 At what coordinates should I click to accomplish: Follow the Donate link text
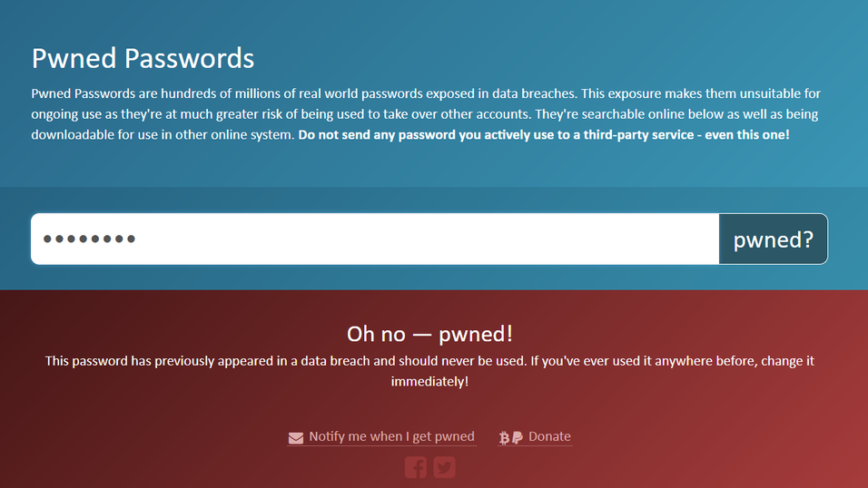point(549,436)
